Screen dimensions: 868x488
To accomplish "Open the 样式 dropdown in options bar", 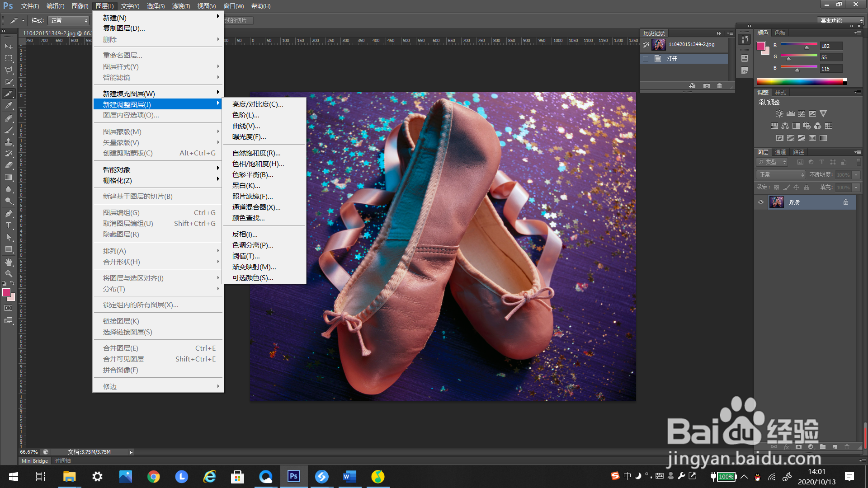I will click(69, 21).
